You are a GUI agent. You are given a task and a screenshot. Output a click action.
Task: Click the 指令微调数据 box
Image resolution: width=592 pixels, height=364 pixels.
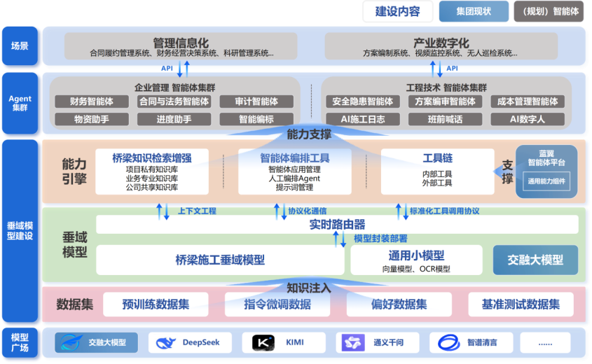277,304
